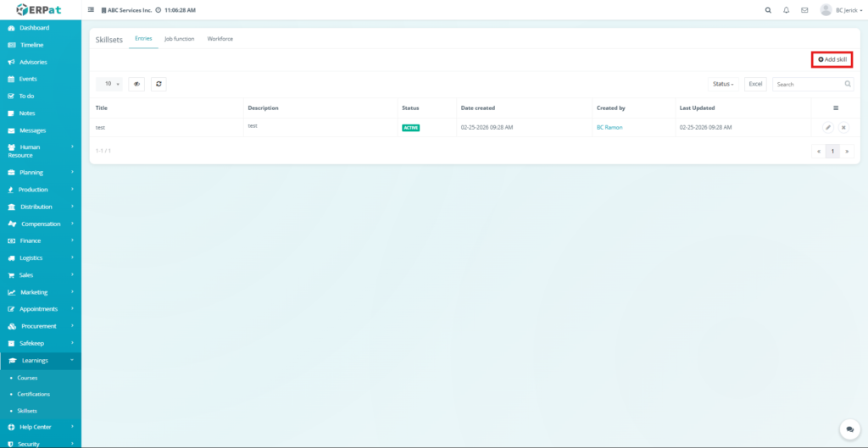Open the BC Jerick user menu
The height and width of the screenshot is (448, 868).
pos(841,10)
